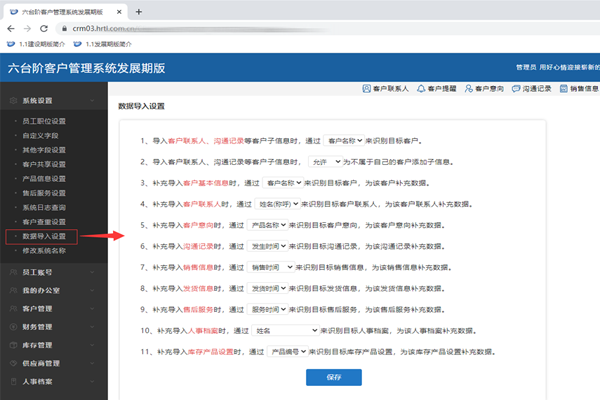Open 客户查重设置 in sidebar
This screenshot has width=600, height=400.
44,222
